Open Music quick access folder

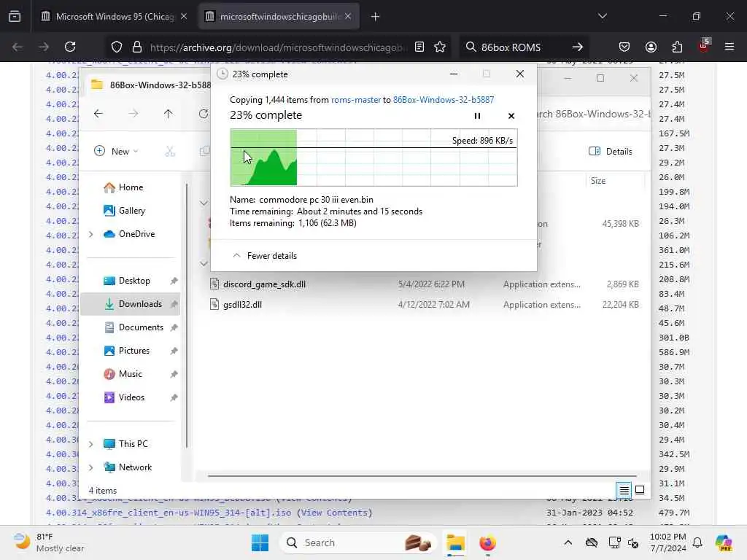pos(123,374)
